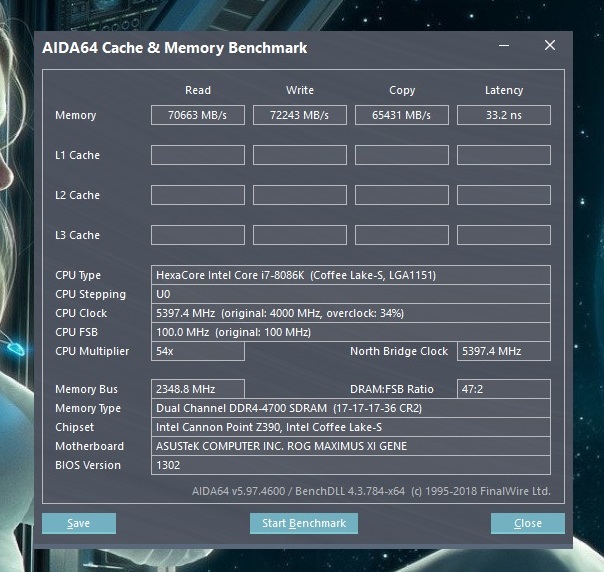Click the DRAM:FSB Ratio label
Image resolution: width=604 pixels, height=572 pixels.
click(392, 389)
